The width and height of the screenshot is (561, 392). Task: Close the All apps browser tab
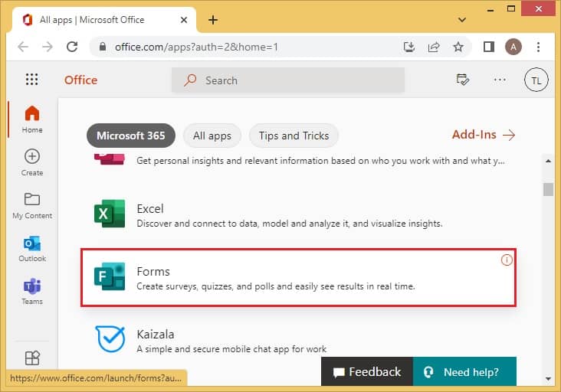(184, 20)
